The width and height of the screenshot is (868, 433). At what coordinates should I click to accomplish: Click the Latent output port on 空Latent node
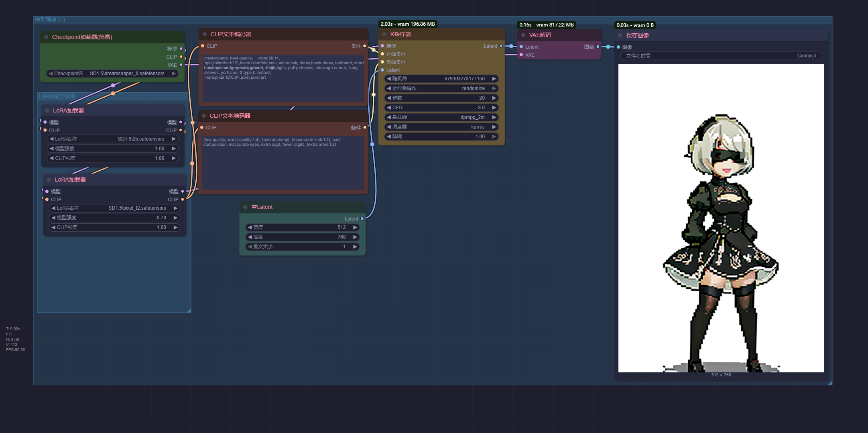tap(362, 219)
